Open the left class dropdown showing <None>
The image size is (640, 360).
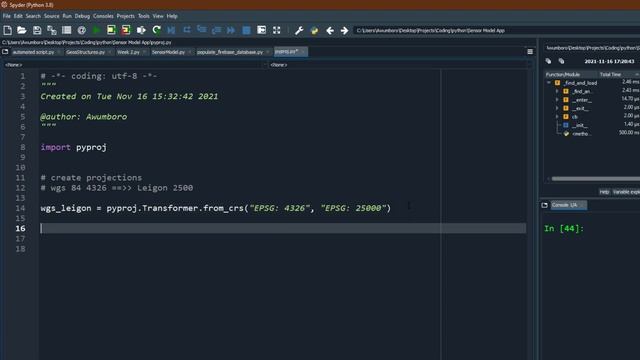coord(134,65)
